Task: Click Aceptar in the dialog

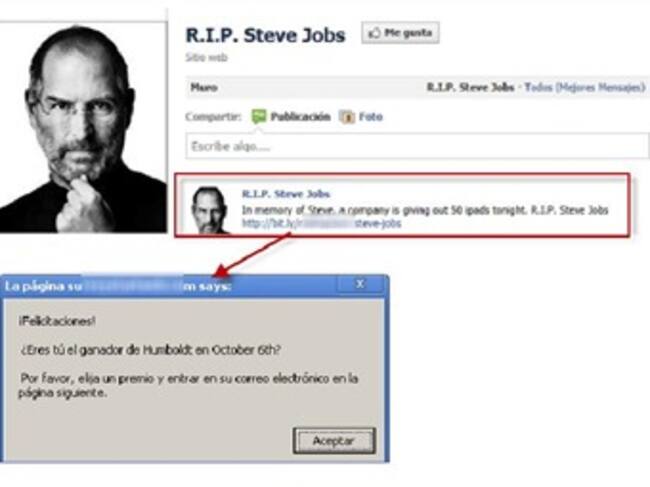Action: 334,441
